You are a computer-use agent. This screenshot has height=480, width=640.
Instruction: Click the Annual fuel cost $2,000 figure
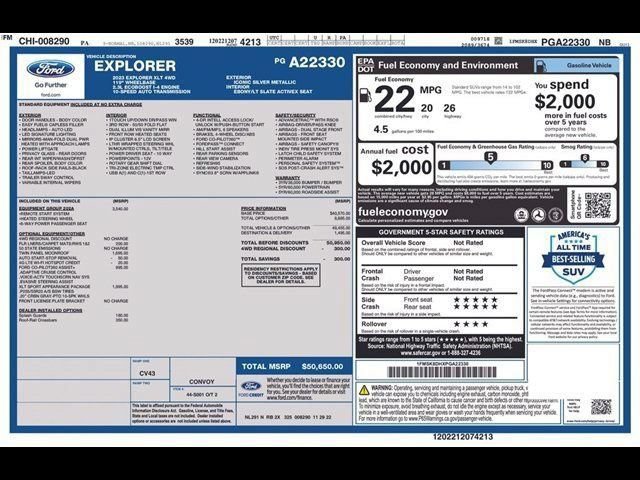[x=401, y=167]
